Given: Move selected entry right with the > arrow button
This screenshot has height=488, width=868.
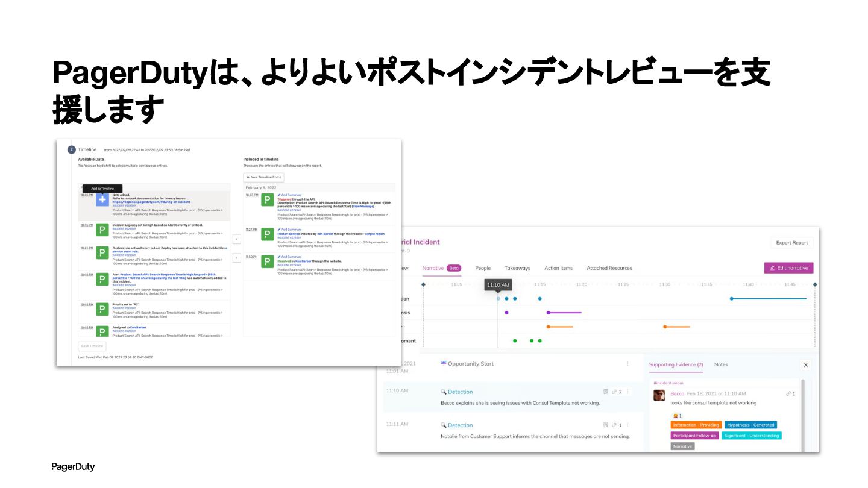Looking at the screenshot, I should click(236, 239).
